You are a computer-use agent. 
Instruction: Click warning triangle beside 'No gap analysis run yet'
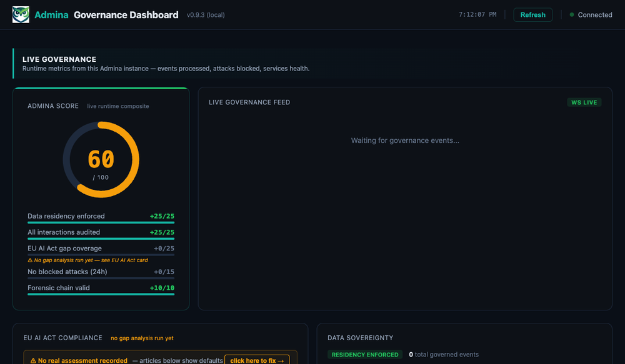coord(30,260)
